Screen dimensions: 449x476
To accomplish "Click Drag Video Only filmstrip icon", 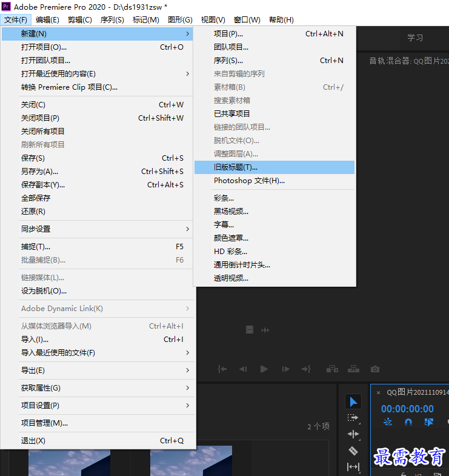I will [250, 330].
